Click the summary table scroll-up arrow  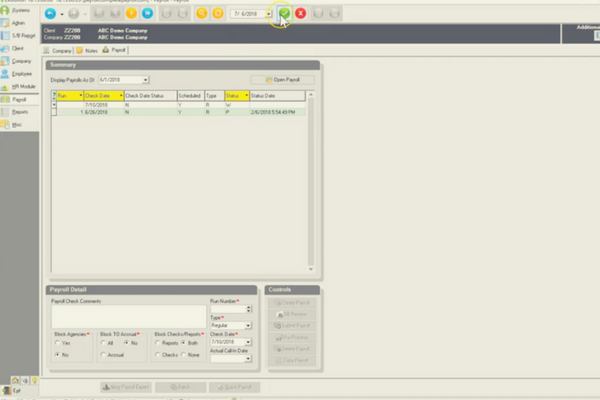coord(311,95)
